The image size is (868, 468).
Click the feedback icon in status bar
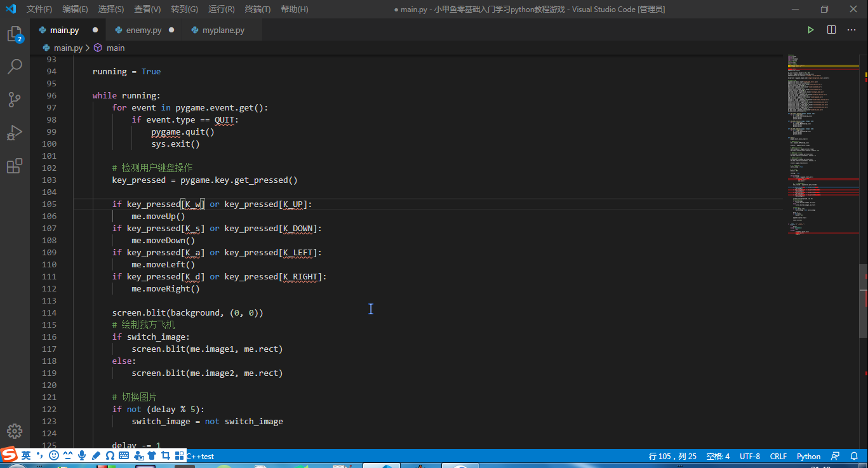pos(836,456)
